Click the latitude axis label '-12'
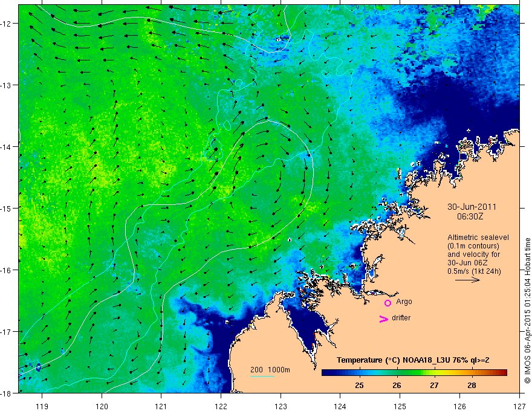 pos(6,24)
